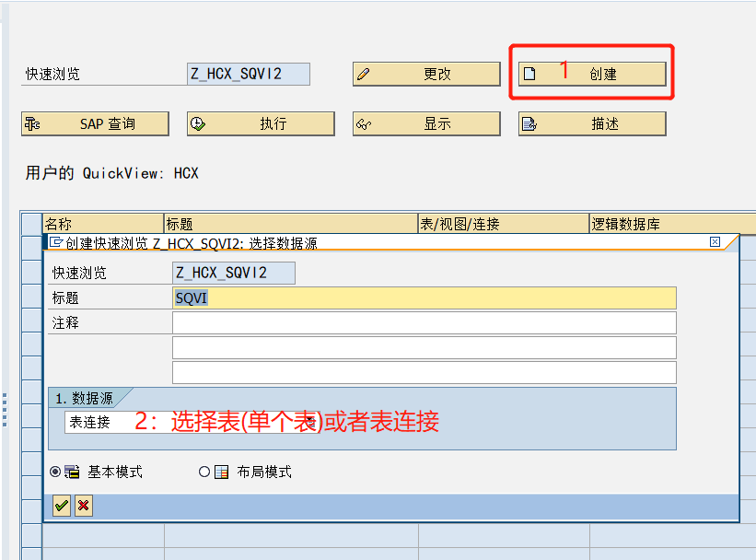Confirm the dialog with the green checkmark icon
This screenshot has height=560, width=756.
pyautogui.click(x=61, y=506)
